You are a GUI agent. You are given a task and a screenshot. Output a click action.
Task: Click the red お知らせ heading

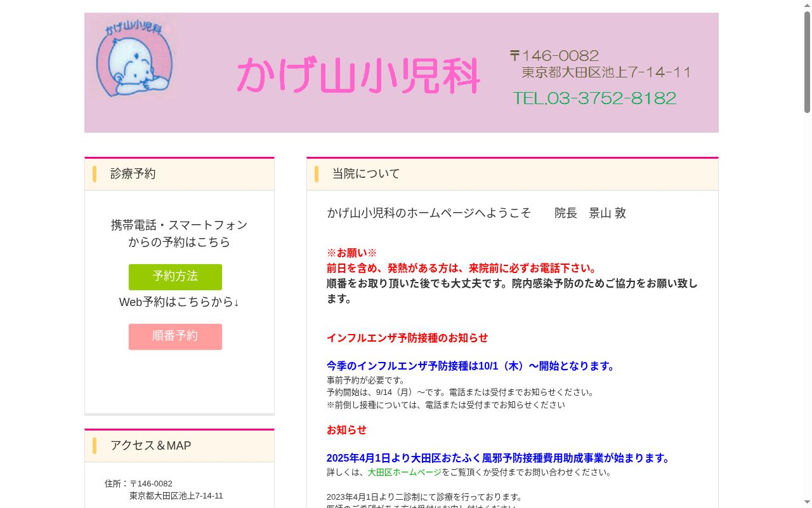click(346, 430)
